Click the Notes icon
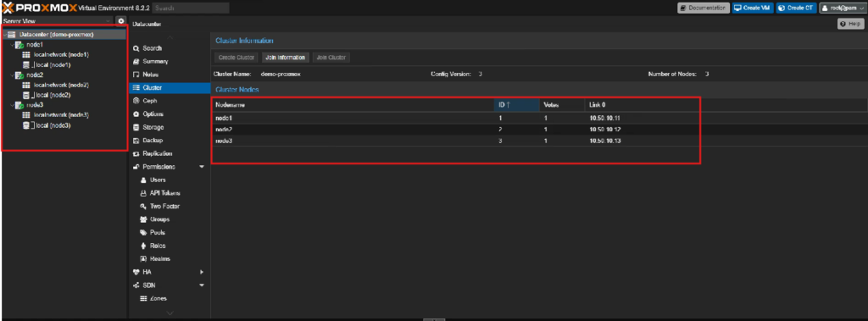 pyautogui.click(x=136, y=75)
